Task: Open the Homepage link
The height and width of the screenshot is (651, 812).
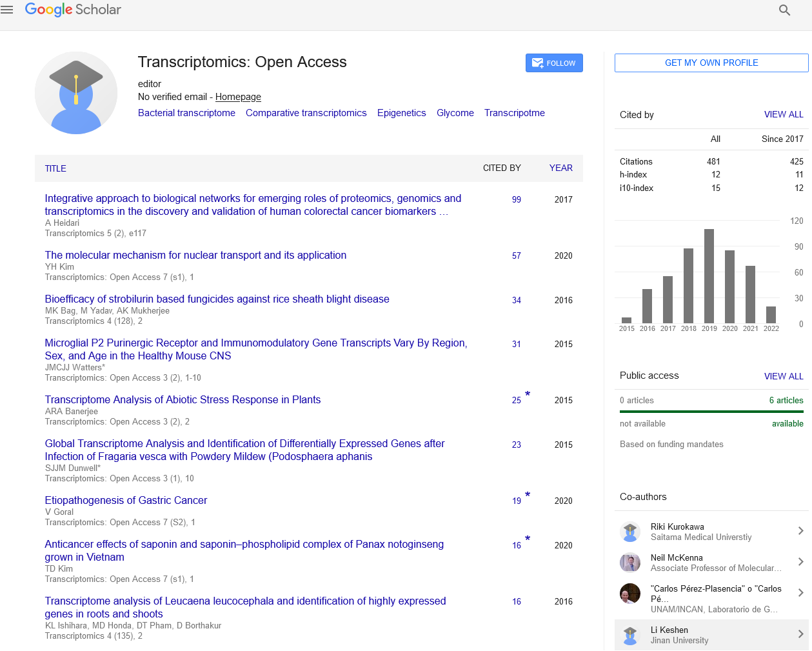Action: [238, 97]
